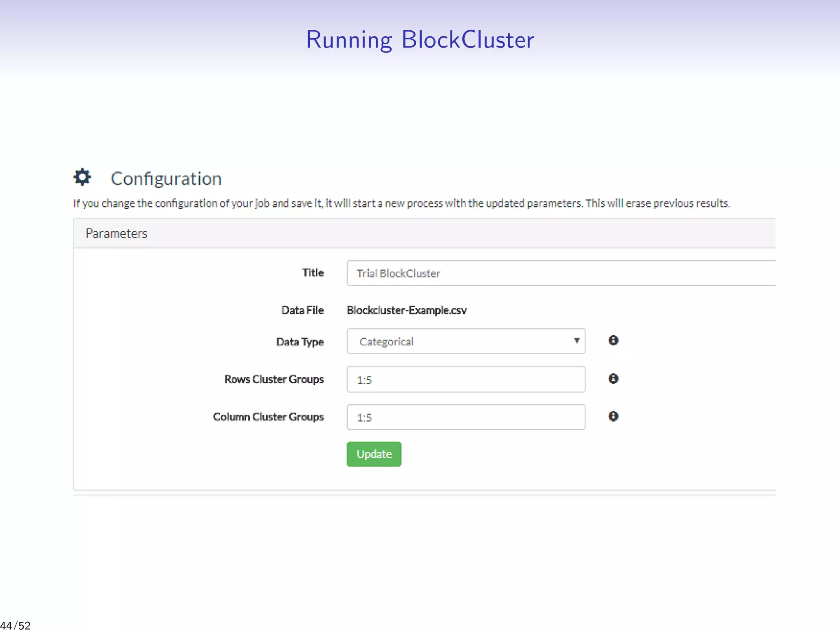This screenshot has height=630, width=840.
Task: Open the Data Type dropdown
Action: coord(466,341)
